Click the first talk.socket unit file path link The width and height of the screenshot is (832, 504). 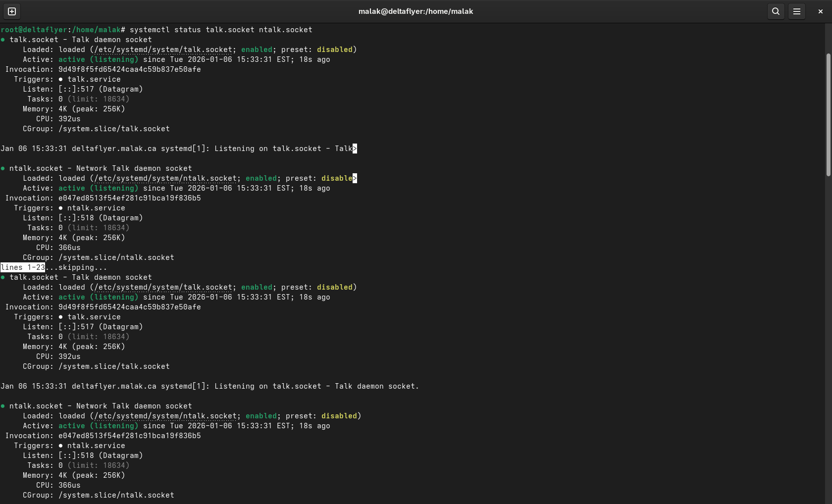click(x=163, y=50)
